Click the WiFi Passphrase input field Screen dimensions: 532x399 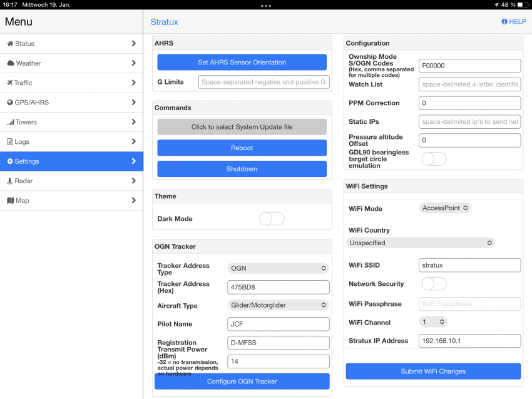pos(469,304)
